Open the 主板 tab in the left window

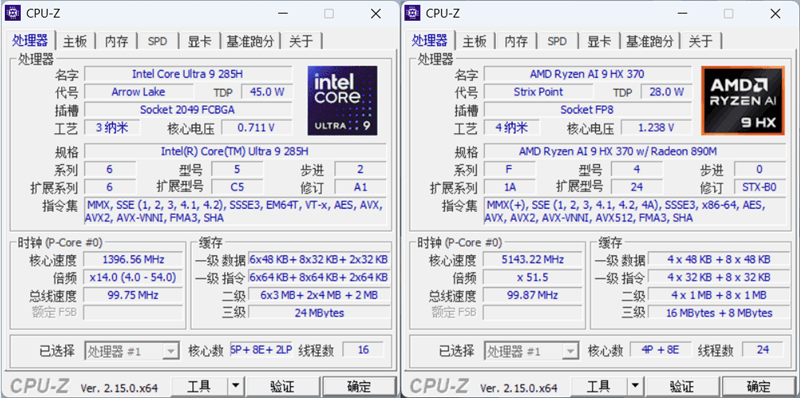(x=75, y=41)
